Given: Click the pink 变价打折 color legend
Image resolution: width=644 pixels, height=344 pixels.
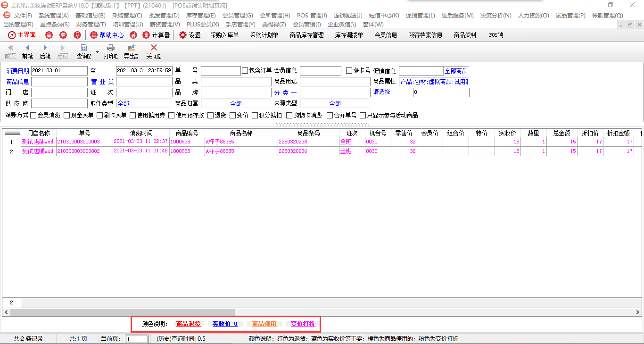Looking at the screenshot, I should click(303, 324).
